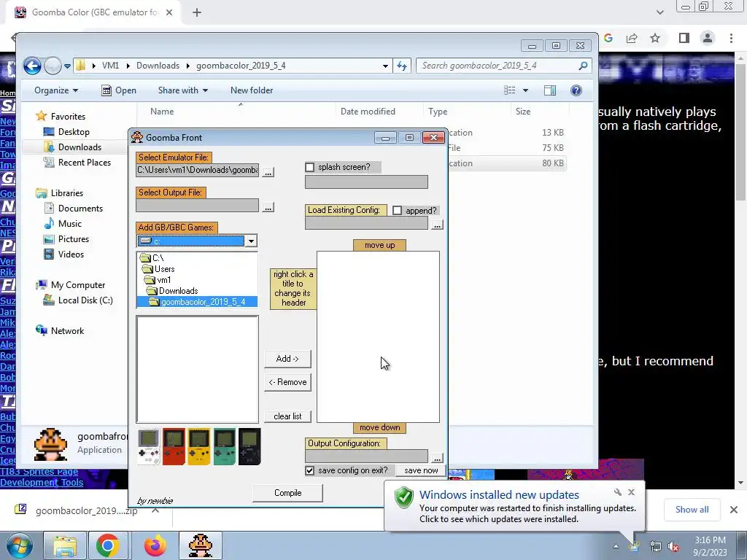
Task: Browse for existing config file ellipsis button
Action: click(437, 225)
